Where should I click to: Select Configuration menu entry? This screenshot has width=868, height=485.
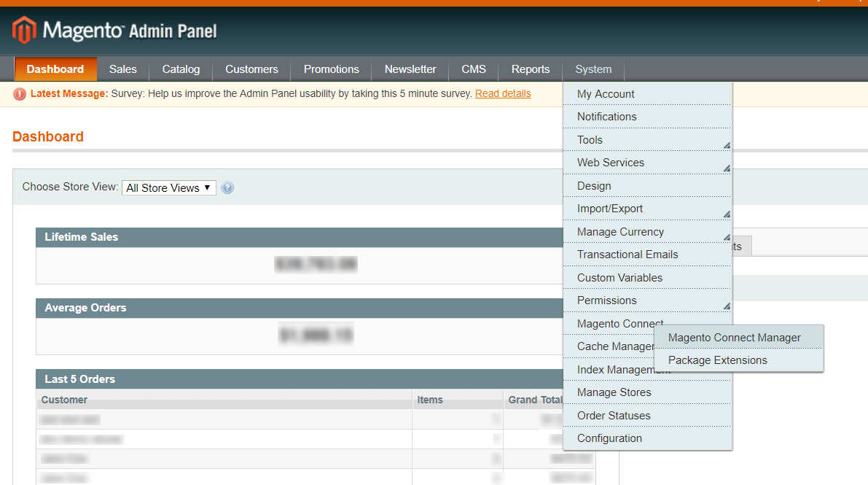click(x=647, y=438)
